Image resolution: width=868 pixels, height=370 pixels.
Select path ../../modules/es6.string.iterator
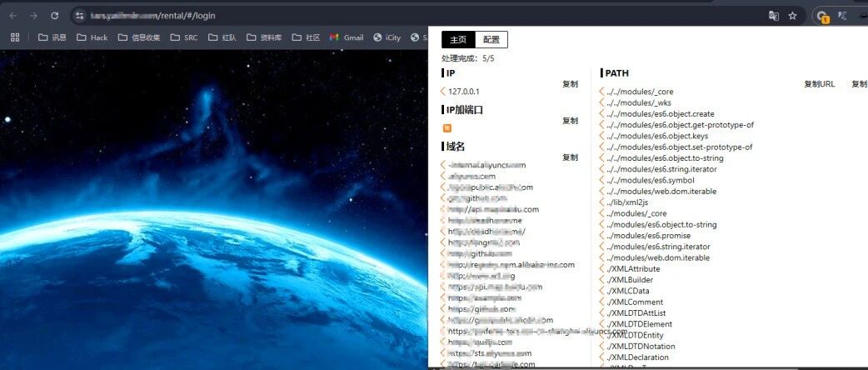pyautogui.click(x=661, y=169)
